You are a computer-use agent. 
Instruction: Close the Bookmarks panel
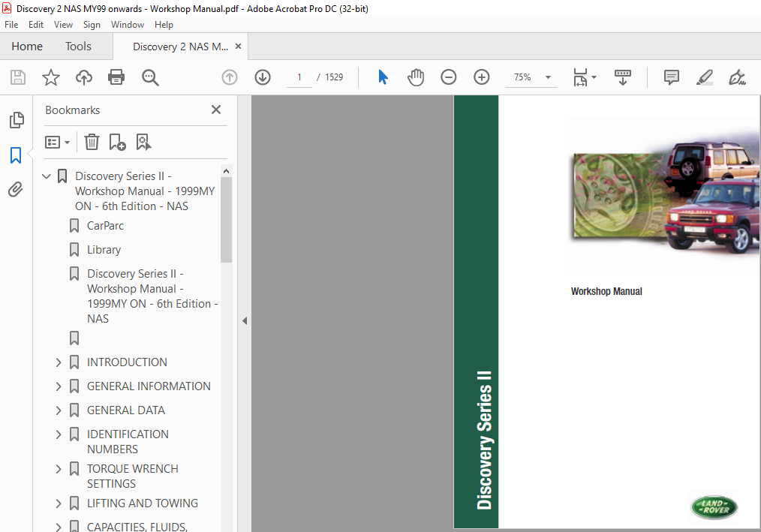click(x=216, y=110)
